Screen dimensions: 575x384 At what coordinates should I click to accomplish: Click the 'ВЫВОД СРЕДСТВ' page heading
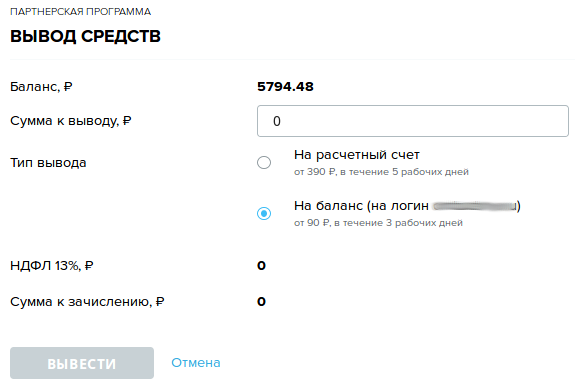point(85,36)
